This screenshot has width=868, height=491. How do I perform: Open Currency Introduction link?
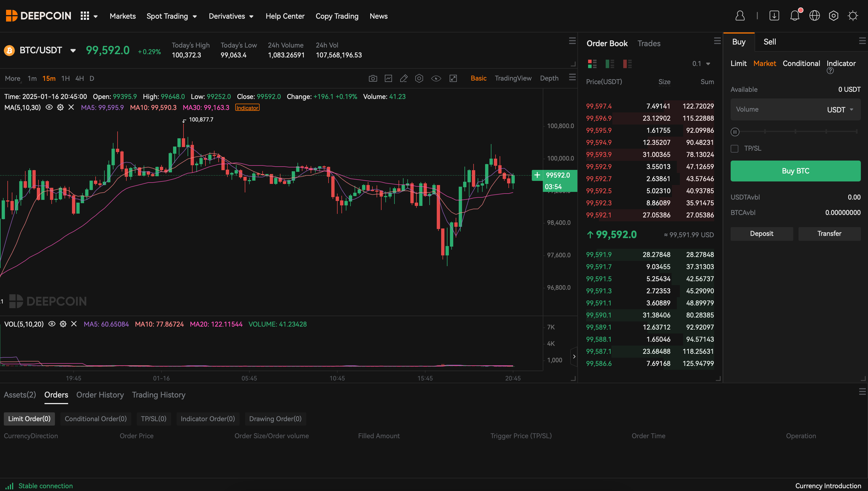click(828, 486)
